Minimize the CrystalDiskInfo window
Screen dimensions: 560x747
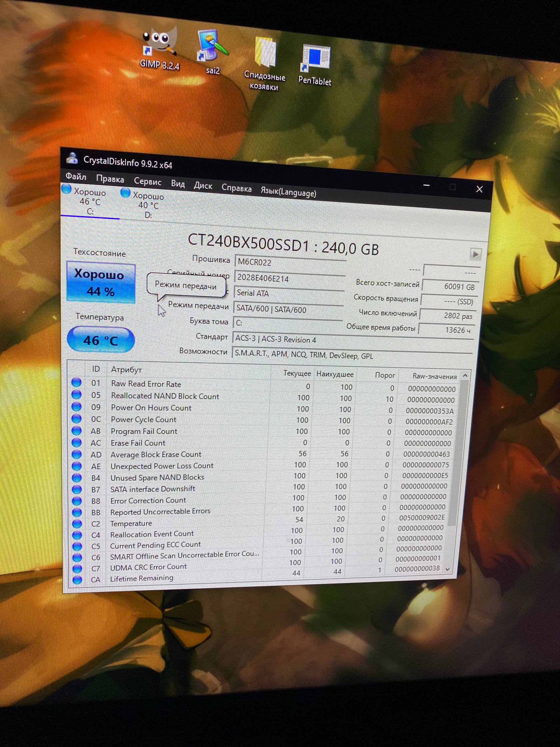[x=427, y=185]
